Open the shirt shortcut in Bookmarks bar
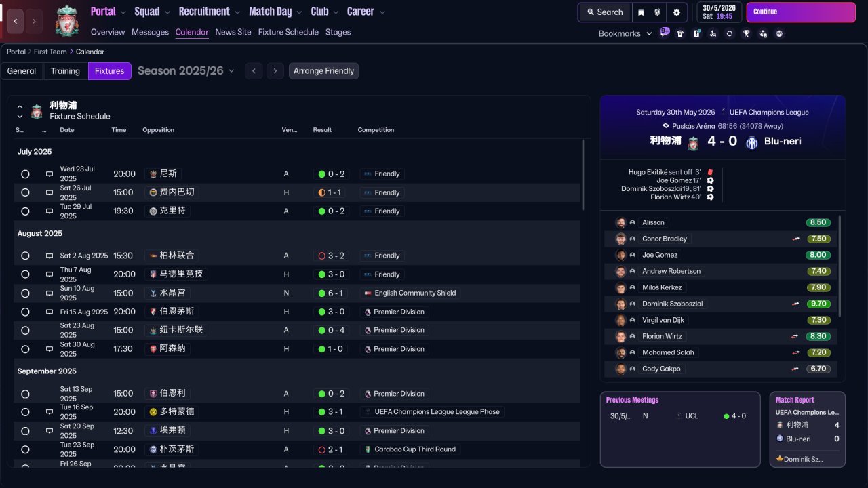 [x=680, y=33]
